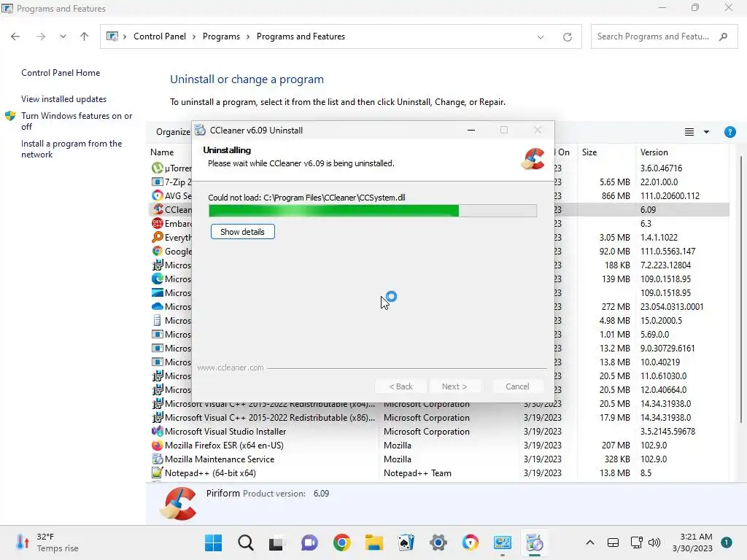Viewport: 747px width, 560px height.
Task: Select the Google Chrome list icon
Action: [x=158, y=251]
